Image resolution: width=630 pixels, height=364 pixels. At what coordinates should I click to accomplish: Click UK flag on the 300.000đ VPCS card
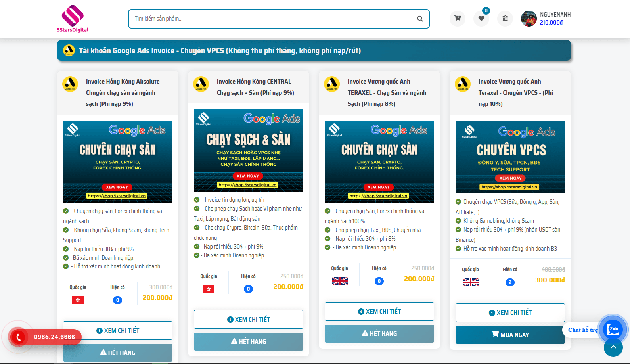coord(471,282)
